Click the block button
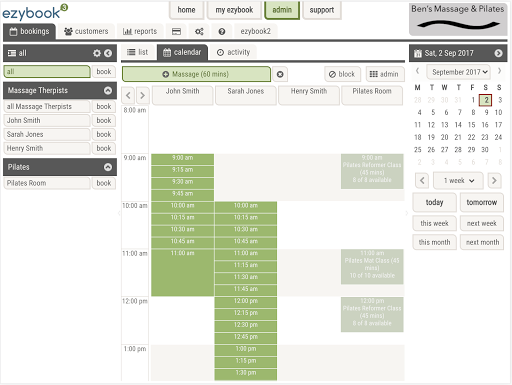 click(342, 74)
